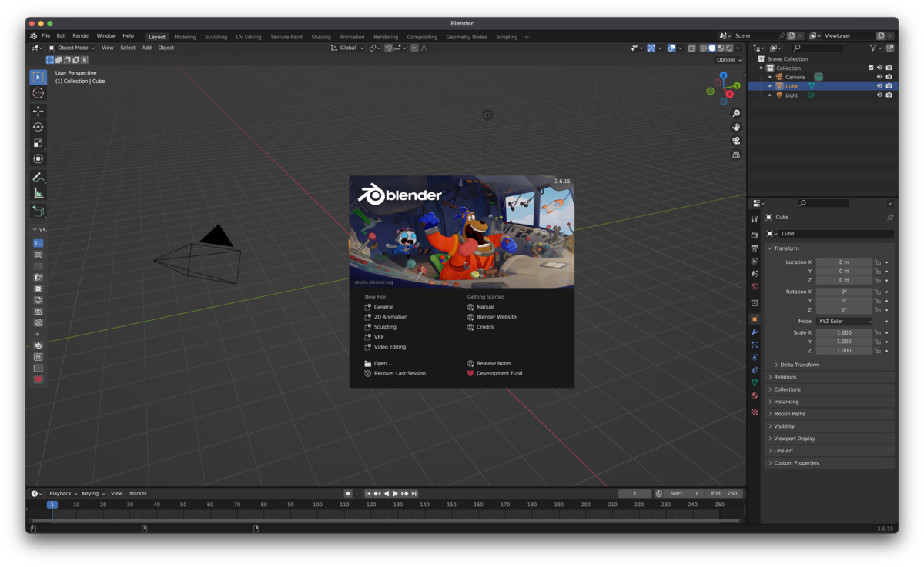Hide the Camera in viewport via eye icon

(879, 77)
